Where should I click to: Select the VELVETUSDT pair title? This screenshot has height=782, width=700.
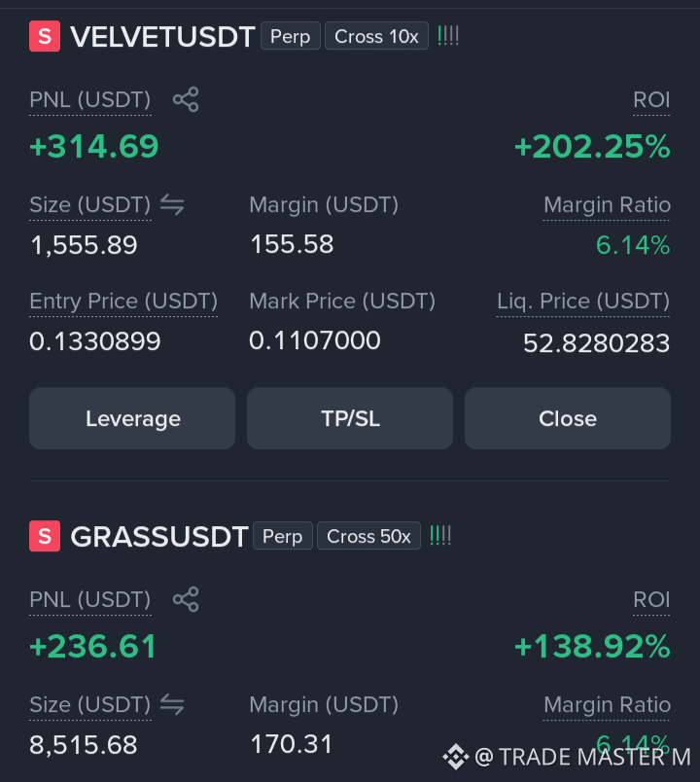pos(162,36)
